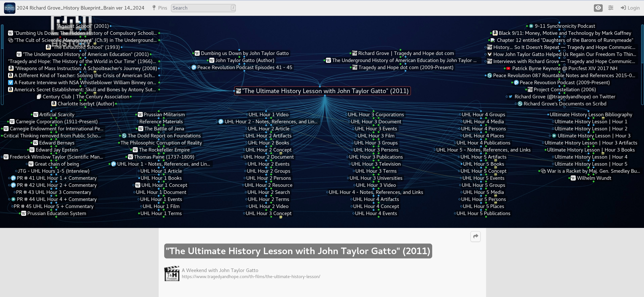
Task: Click podcast icon beside UHL Hour 2 - Notes, References
Action: [x=221, y=122]
